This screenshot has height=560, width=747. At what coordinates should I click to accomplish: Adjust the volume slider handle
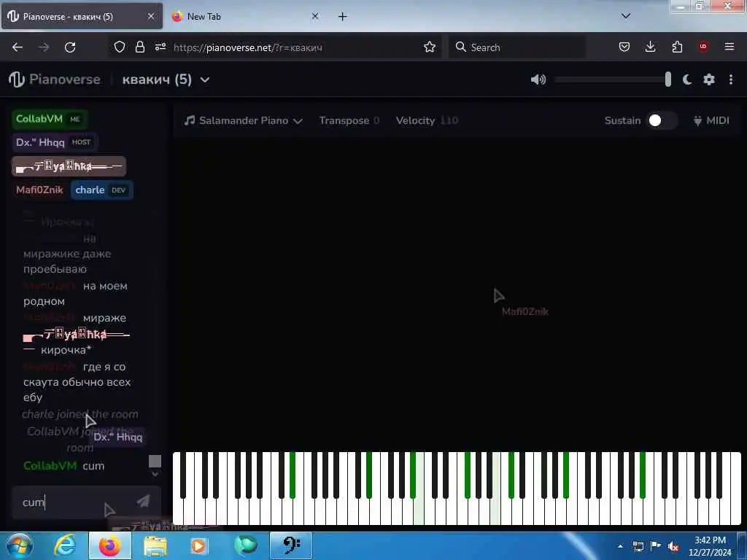pos(668,79)
